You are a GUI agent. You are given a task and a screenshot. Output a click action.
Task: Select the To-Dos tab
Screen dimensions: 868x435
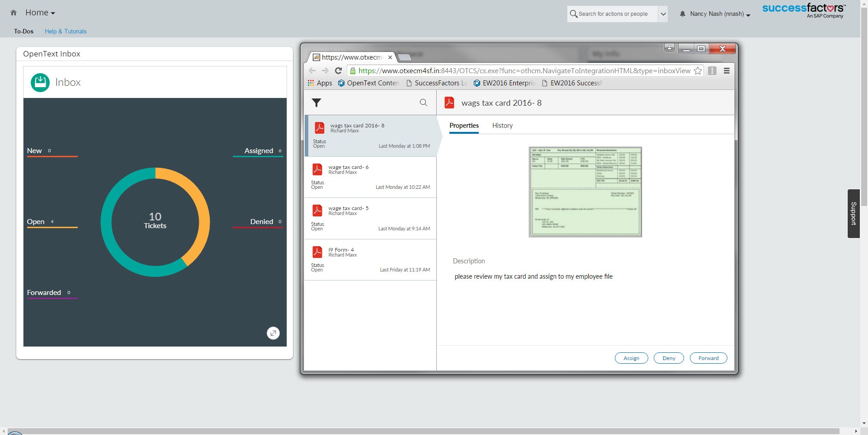coord(24,31)
